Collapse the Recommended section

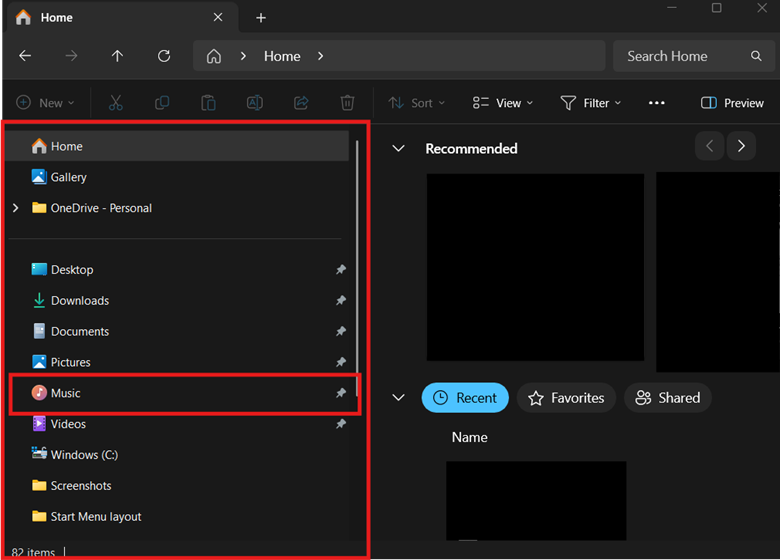click(398, 149)
